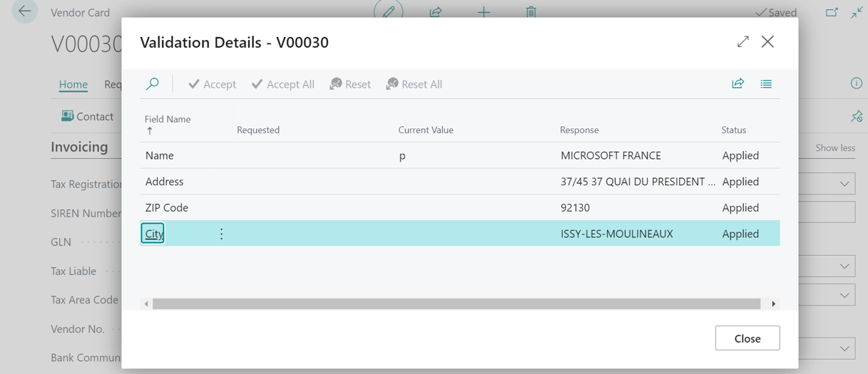Click the horizontal scrollbar left arrow
This screenshot has width=868, height=374.
coord(146,304)
